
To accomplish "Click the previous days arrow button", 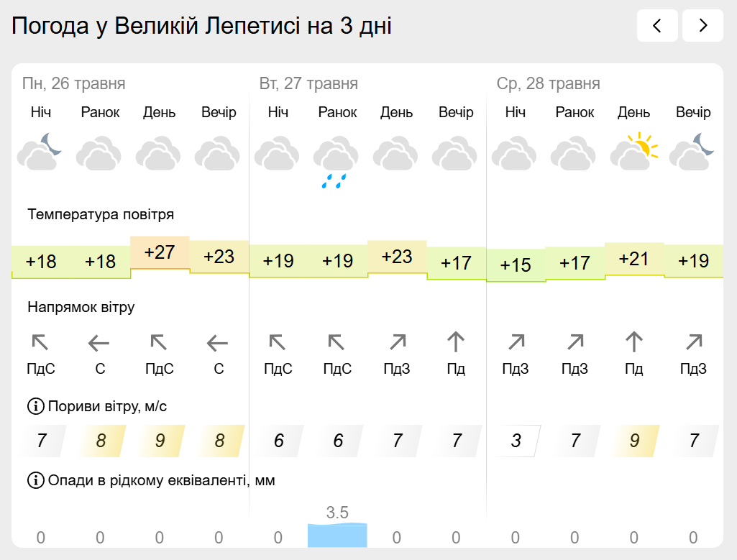I will (x=657, y=25).
